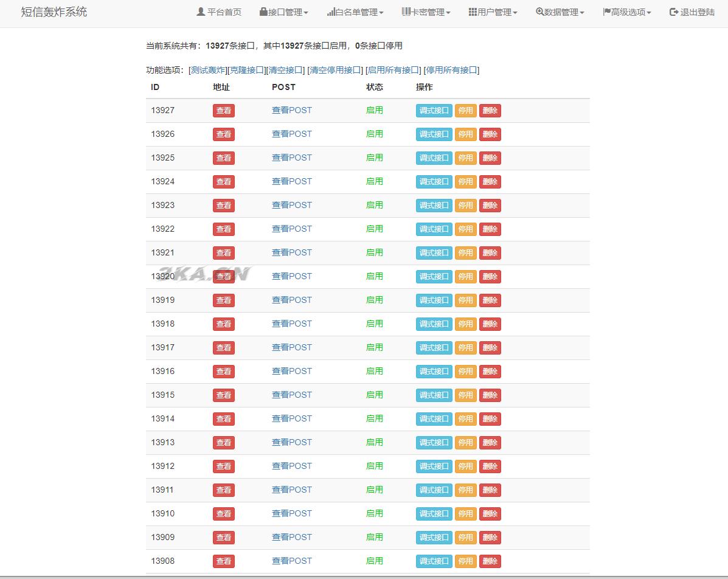Screen dimensions: 728x579
Task: Open the 用户管理 dropdown arrow
Action: tap(515, 13)
